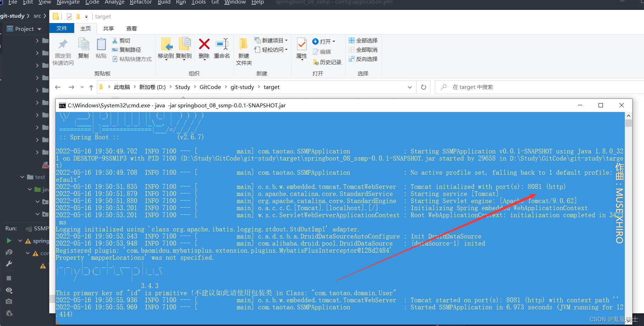Image resolution: width=644 pixels, height=326 pixels.
Task: Open the Git menu in IDE
Action: [215, 2]
